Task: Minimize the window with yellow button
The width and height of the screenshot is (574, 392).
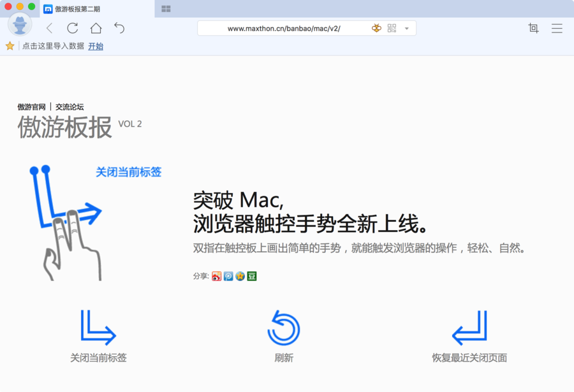Action: 20,6
